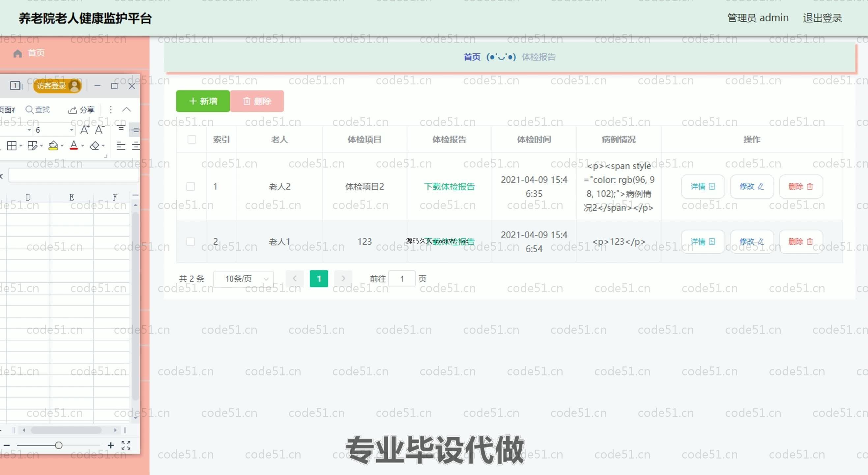Click the zoom slider handle in spreadsheet
This screenshot has width=868, height=475.
pos(59,445)
